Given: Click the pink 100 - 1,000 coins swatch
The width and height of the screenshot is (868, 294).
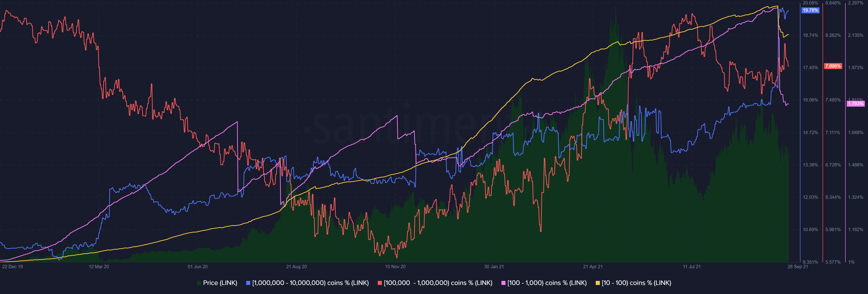Looking at the screenshot, I should [503, 283].
